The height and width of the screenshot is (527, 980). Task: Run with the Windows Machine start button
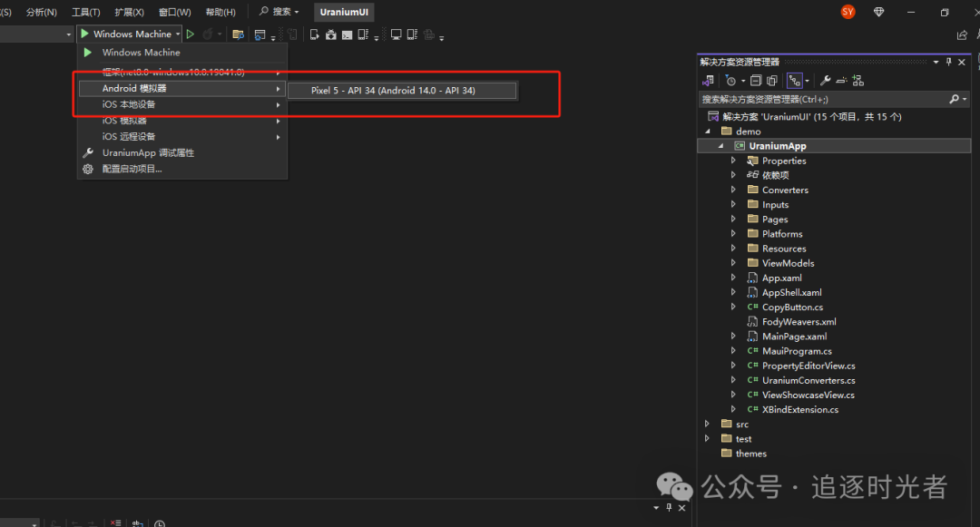tap(125, 34)
